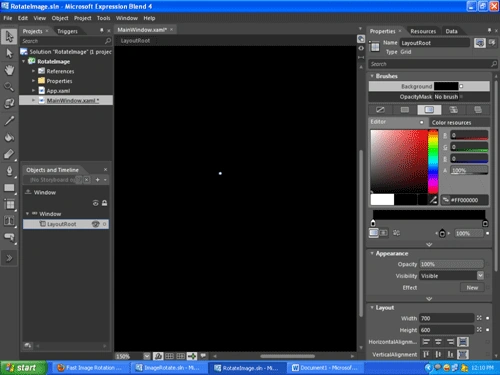Expand the Properties folder in Projects
500x375 pixels.
coord(33,81)
